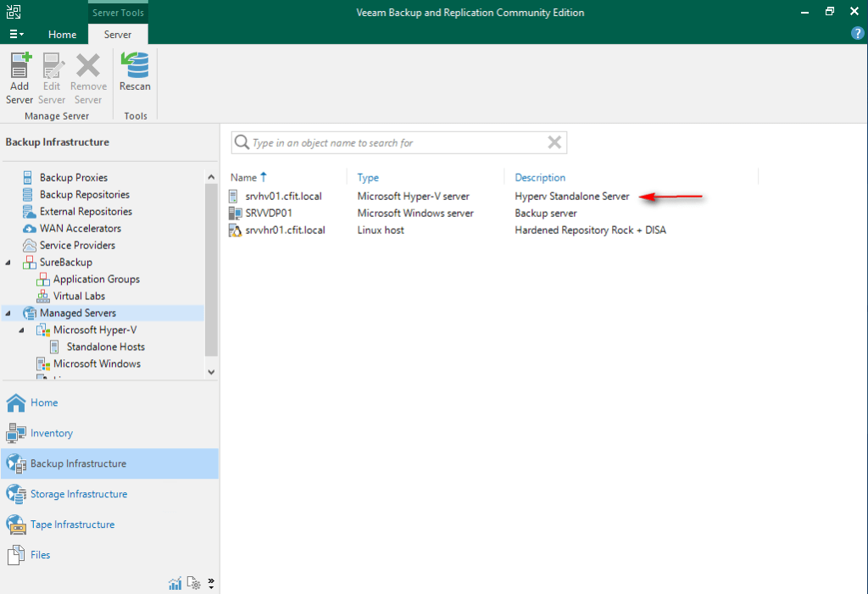
Task: Select the Server ribbon tab
Action: pos(118,35)
